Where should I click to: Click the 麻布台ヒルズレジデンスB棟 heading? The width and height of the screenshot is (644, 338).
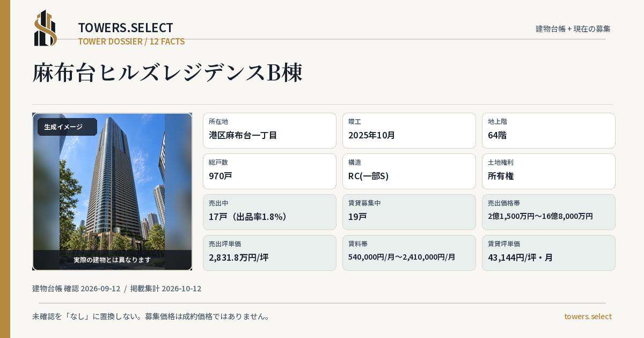coord(167,73)
